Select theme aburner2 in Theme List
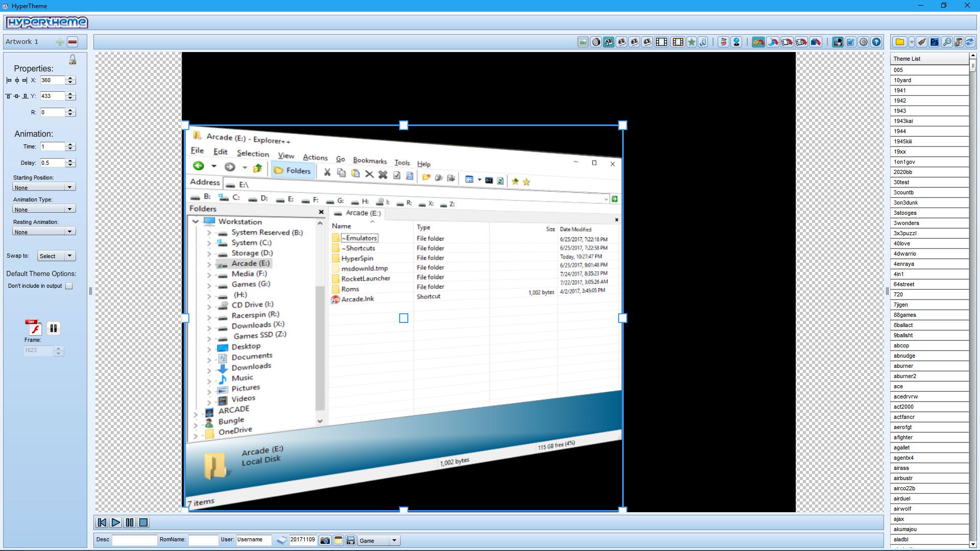This screenshot has height=551, width=980. 929,376
